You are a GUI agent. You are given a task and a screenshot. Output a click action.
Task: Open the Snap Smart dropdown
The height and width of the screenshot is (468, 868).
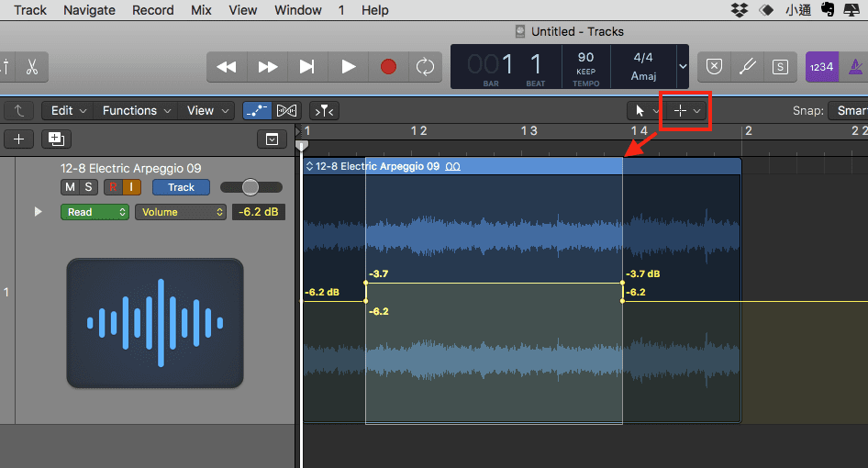pyautogui.click(x=848, y=111)
